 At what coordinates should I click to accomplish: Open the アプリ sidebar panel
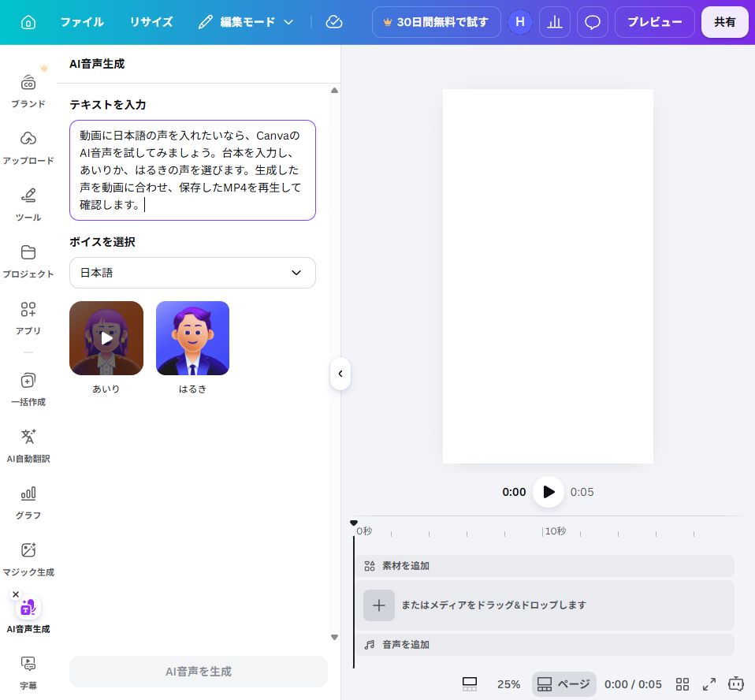click(28, 318)
